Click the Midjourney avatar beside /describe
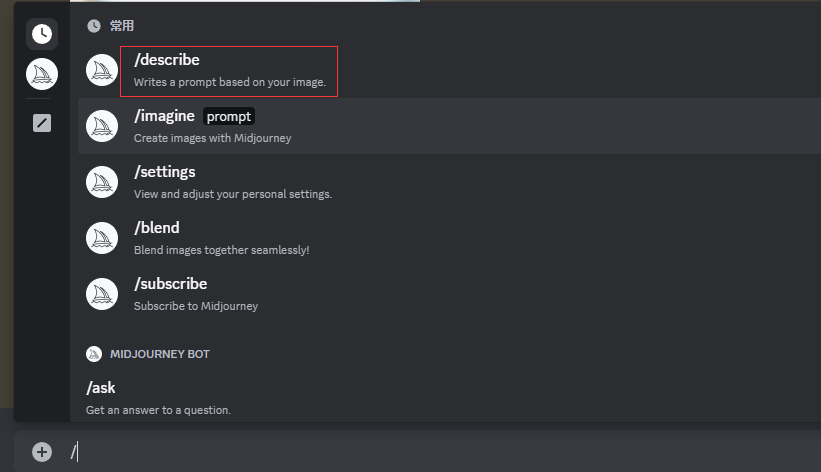 coord(102,70)
